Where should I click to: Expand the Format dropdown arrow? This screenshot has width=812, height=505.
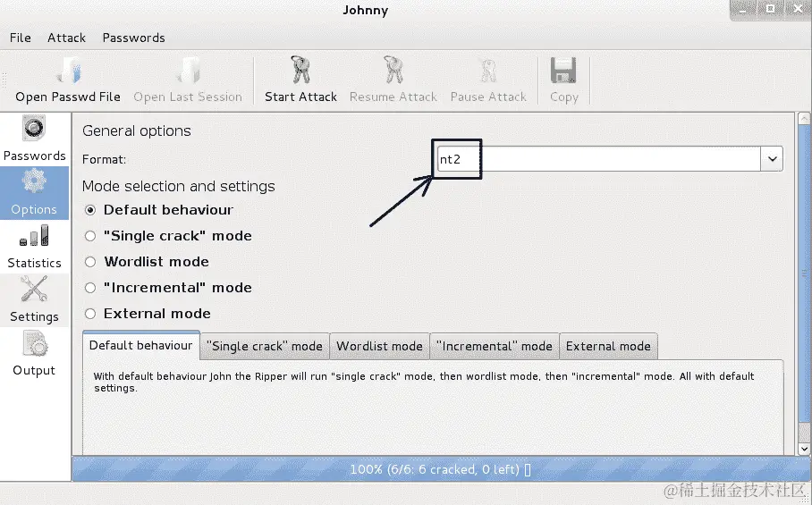772,159
